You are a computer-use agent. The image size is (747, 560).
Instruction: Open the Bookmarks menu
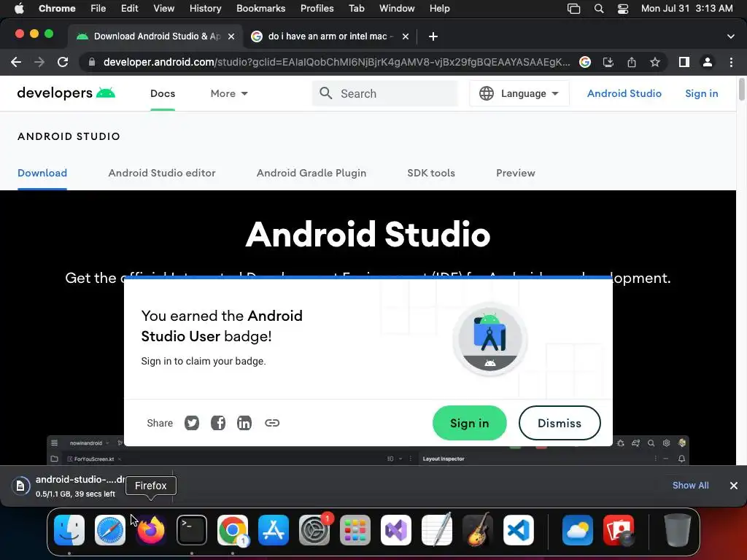pos(260,9)
